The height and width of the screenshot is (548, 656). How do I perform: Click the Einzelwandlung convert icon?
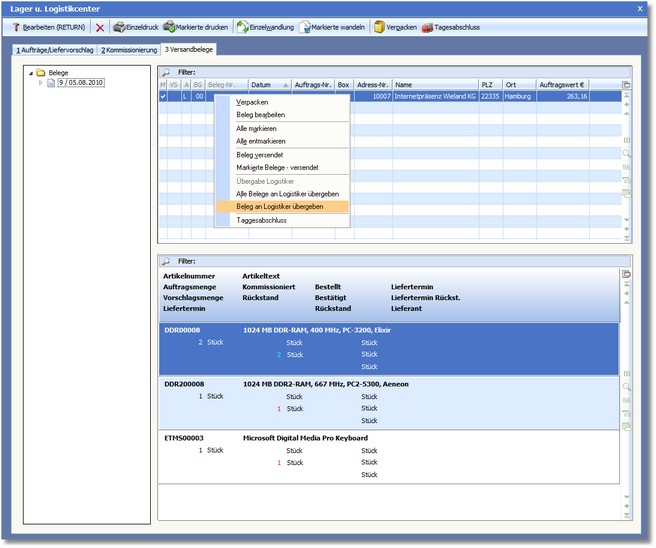(x=242, y=27)
